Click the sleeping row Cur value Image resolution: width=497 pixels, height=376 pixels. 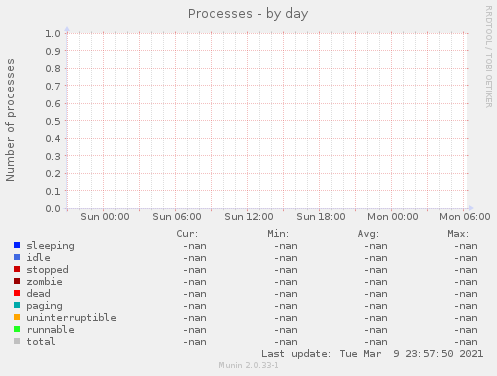pyautogui.click(x=195, y=246)
